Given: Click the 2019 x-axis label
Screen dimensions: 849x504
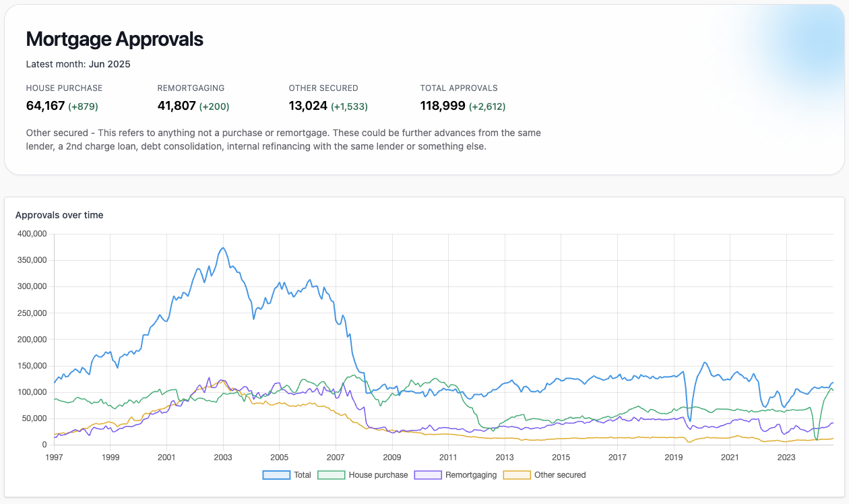Looking at the screenshot, I should pyautogui.click(x=674, y=458).
